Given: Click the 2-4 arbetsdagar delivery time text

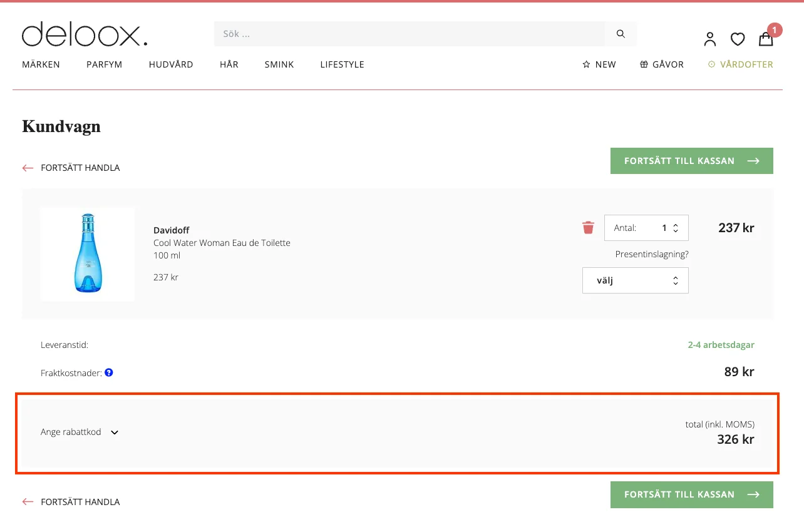Looking at the screenshot, I should (x=721, y=345).
